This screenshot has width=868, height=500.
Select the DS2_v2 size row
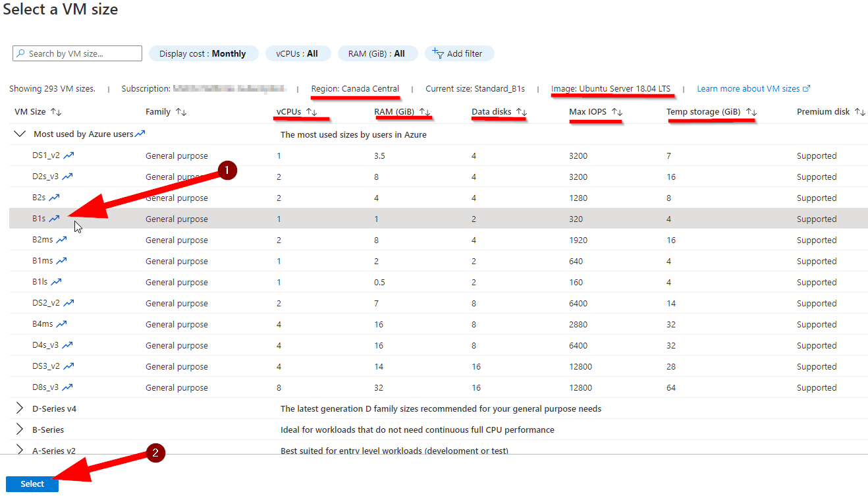pos(439,303)
